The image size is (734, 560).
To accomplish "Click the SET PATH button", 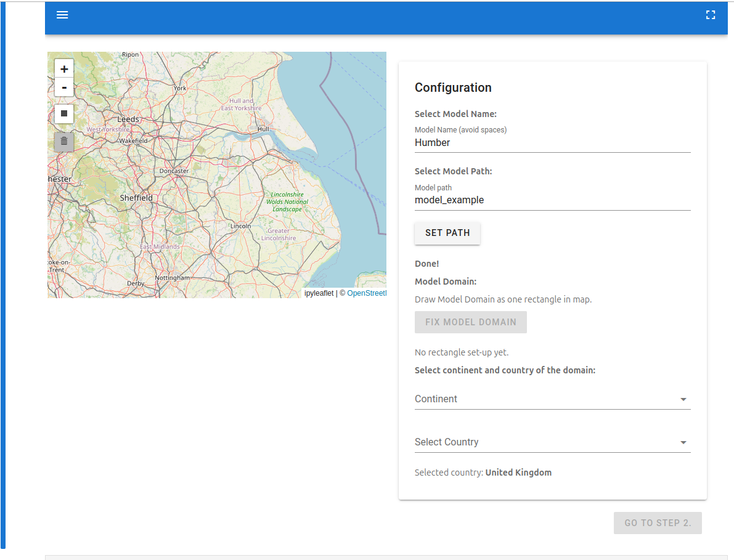I will coord(447,233).
